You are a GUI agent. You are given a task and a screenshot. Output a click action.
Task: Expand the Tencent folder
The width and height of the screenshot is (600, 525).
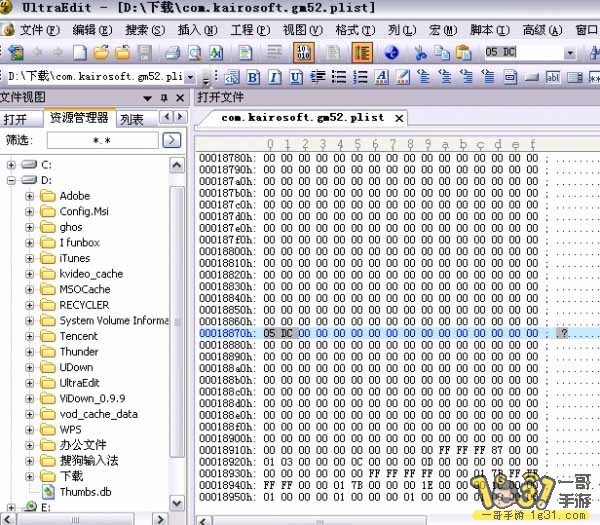point(29,336)
